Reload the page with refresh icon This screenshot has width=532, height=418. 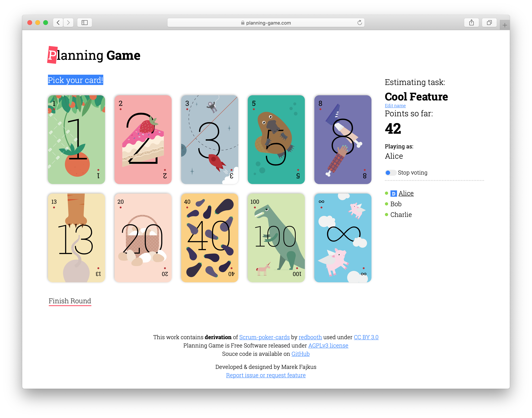[x=359, y=23]
